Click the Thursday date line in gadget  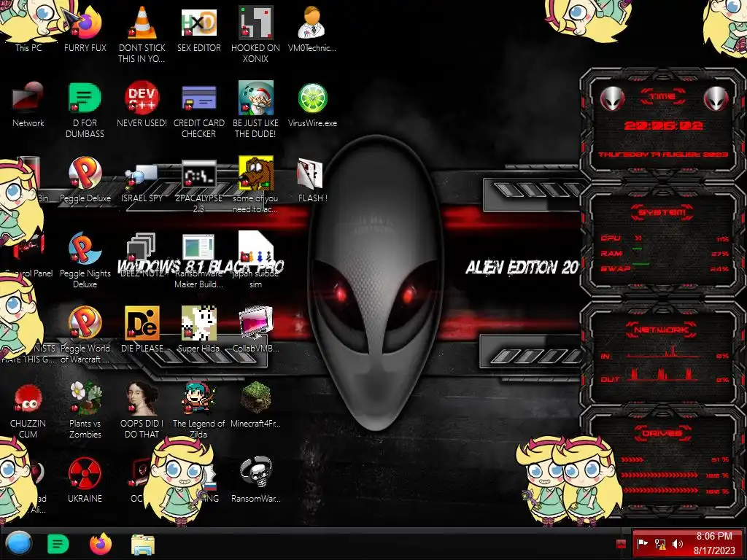(663, 155)
